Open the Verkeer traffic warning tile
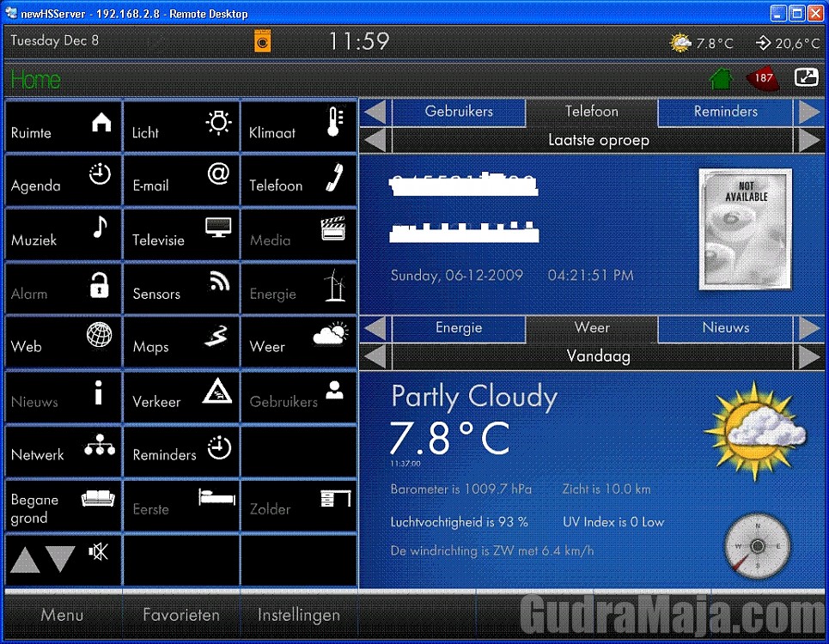Screen dimensions: 829x644 181,395
